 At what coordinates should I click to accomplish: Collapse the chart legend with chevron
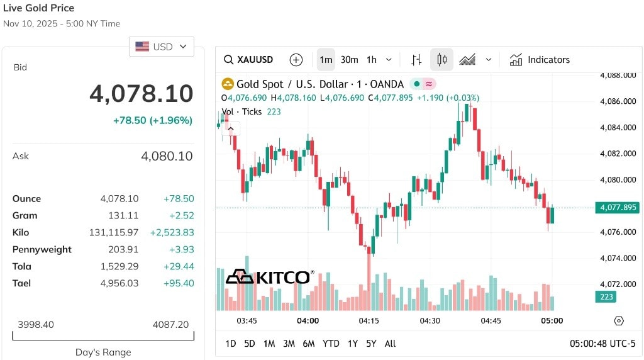pyautogui.click(x=231, y=128)
